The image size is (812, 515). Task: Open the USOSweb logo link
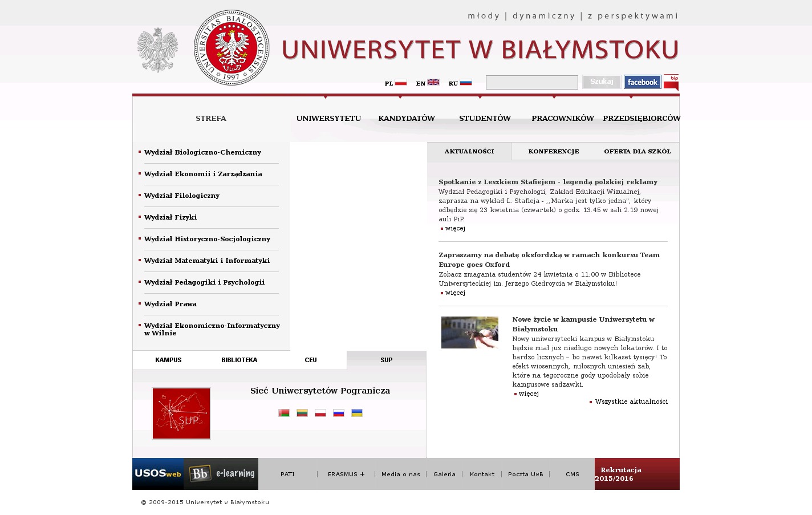(158, 474)
